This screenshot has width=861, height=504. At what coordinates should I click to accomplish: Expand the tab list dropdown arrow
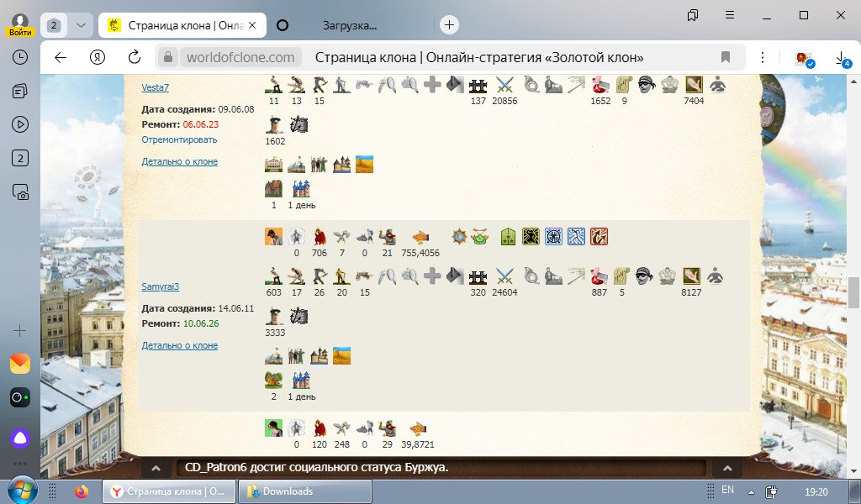[80, 25]
